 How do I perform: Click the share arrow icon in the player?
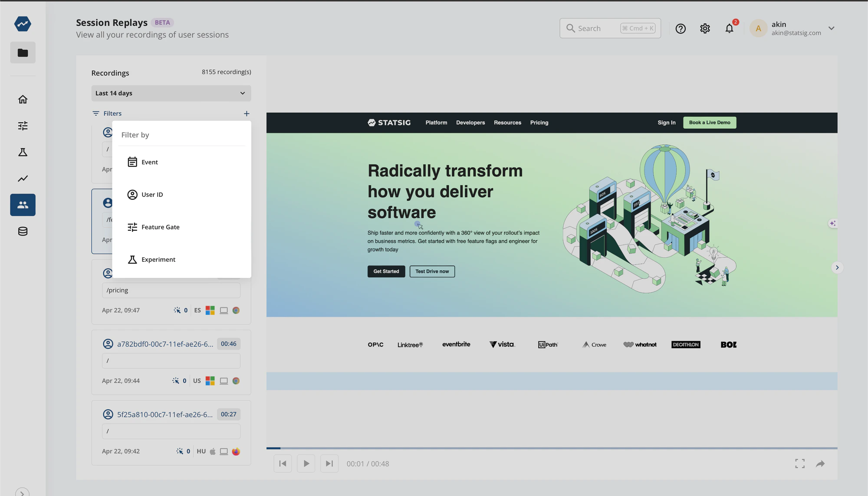[820, 464]
